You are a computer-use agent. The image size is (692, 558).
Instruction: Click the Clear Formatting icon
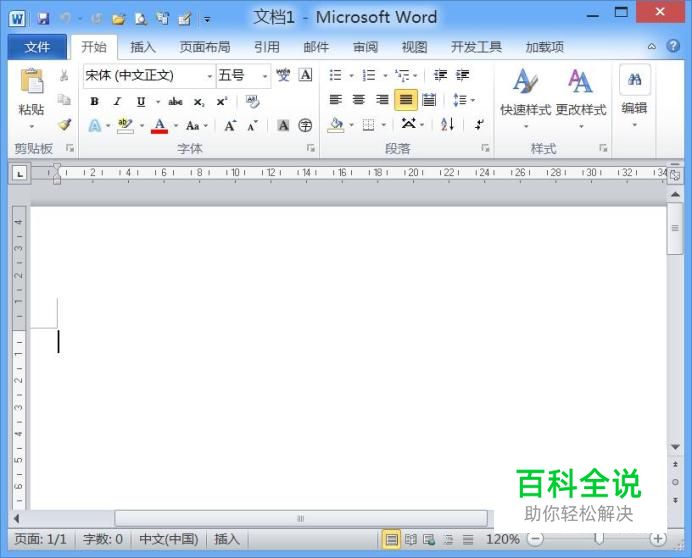252,102
